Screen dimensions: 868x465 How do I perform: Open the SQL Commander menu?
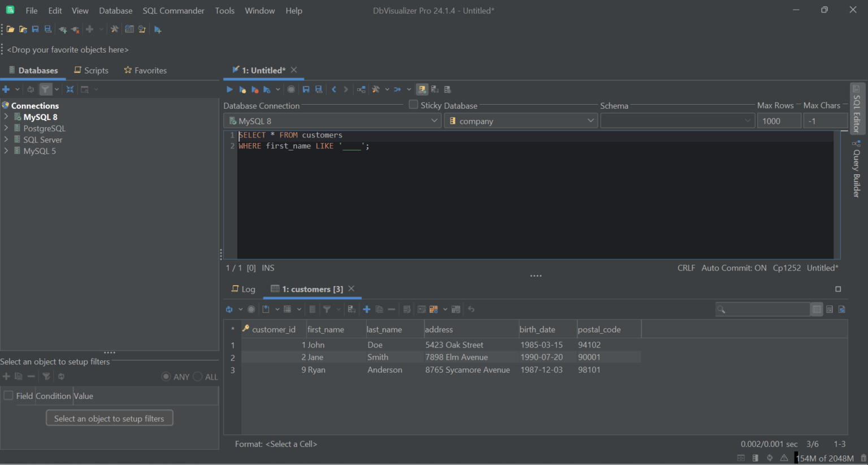(x=173, y=10)
